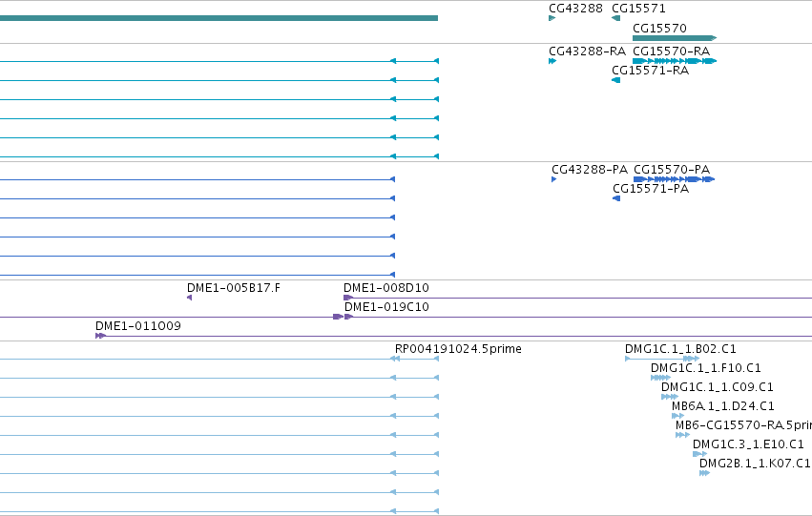Click the DMG1C.3_1.E10.C1 feature glyph
Image resolution: width=812 pixels, height=516 pixels.
pos(700,454)
